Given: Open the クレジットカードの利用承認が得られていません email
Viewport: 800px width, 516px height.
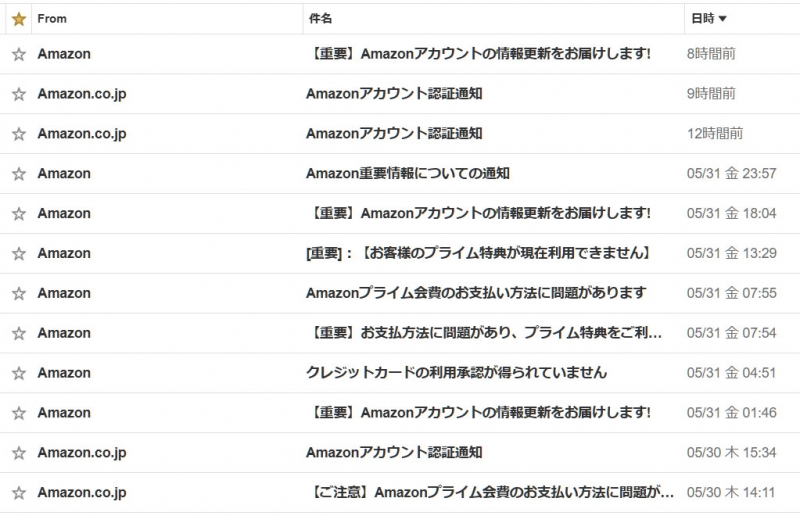Looking at the screenshot, I should pos(456,373).
